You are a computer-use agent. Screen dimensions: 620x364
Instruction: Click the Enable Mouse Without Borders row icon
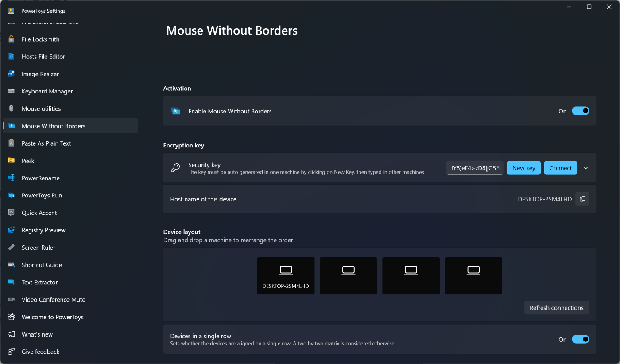click(175, 111)
